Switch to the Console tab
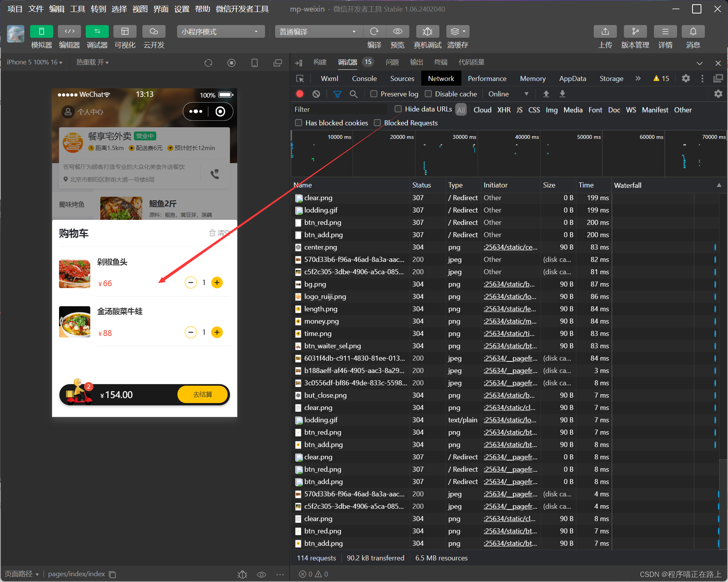This screenshot has width=728, height=582. pyautogui.click(x=364, y=78)
